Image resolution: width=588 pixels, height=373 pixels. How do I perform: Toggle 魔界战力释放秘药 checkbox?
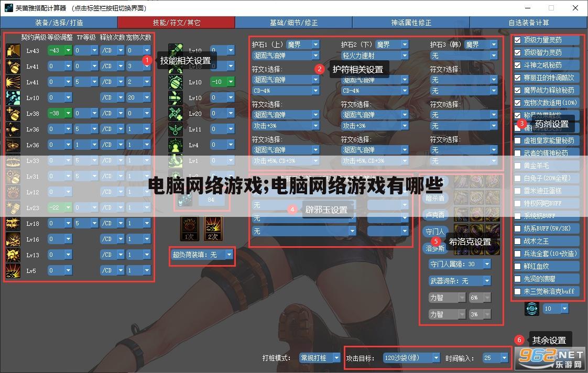[517, 90]
